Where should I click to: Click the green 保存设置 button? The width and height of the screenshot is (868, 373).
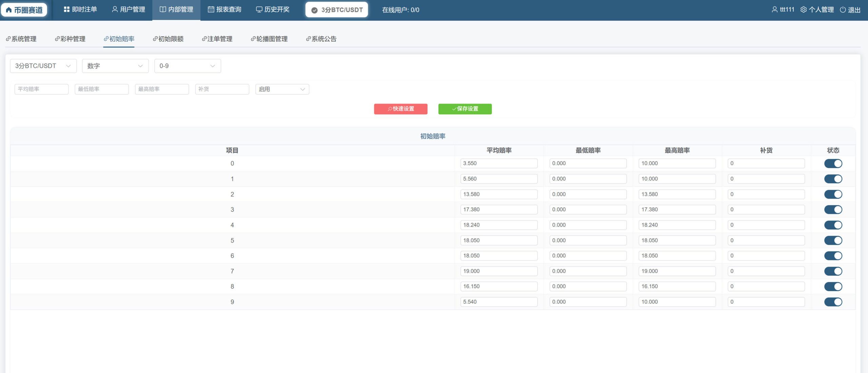coord(465,109)
